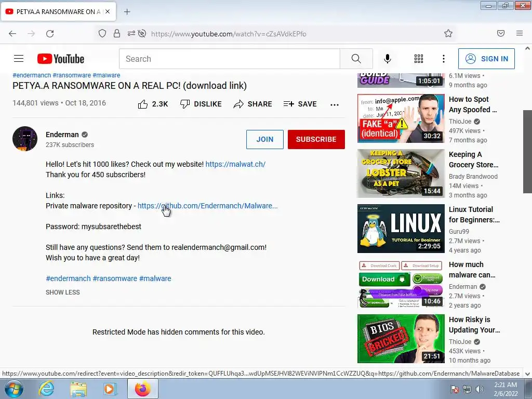The width and height of the screenshot is (532, 399).
Task: Open YouTube settings three-dot menu
Action: click(x=444, y=59)
